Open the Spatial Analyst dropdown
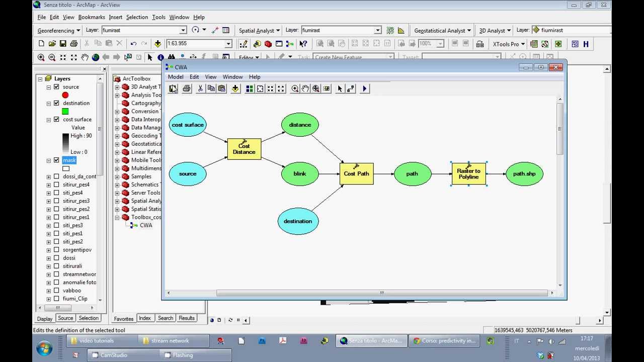This screenshot has width=644, height=362. 259,31
